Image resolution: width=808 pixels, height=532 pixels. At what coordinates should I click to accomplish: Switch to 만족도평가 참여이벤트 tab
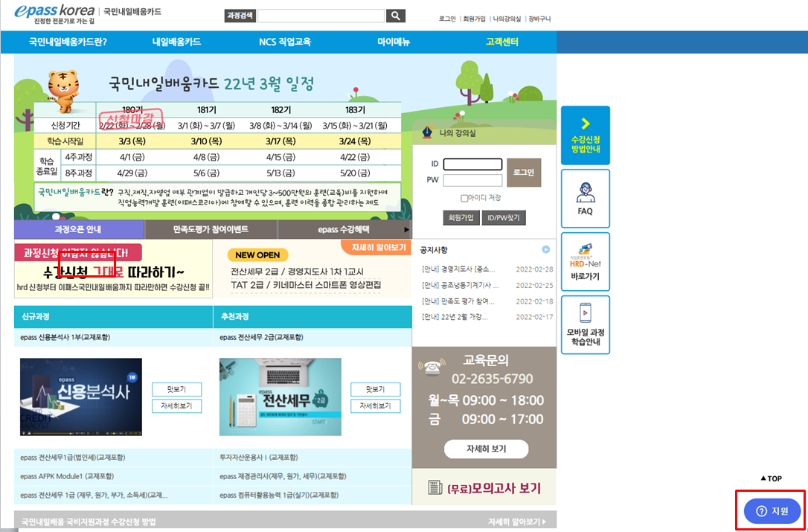click(211, 229)
